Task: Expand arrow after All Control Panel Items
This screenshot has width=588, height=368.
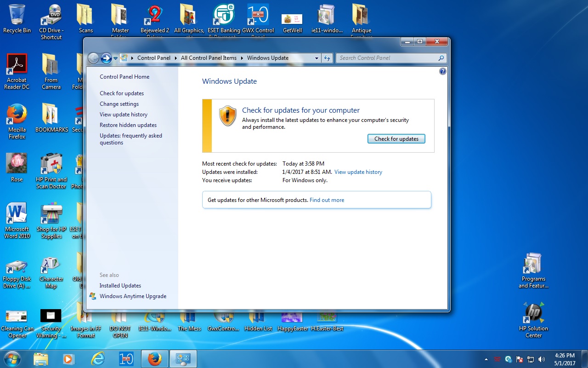Action: pos(242,58)
